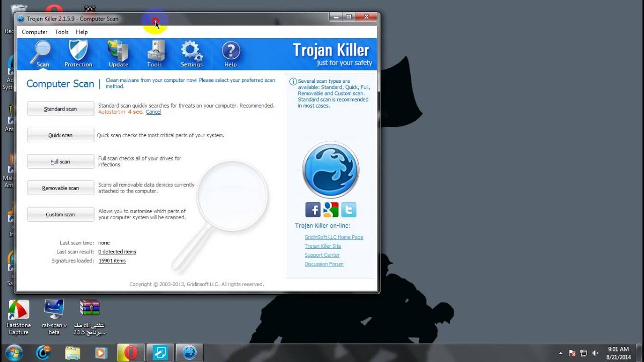Click the Action Center flag icon

572,353
